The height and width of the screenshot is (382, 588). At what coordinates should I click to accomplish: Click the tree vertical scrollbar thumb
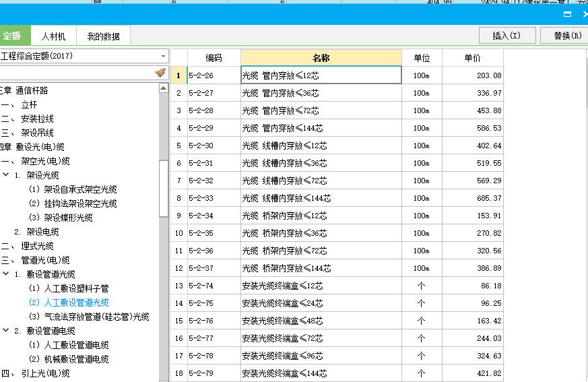click(x=164, y=189)
